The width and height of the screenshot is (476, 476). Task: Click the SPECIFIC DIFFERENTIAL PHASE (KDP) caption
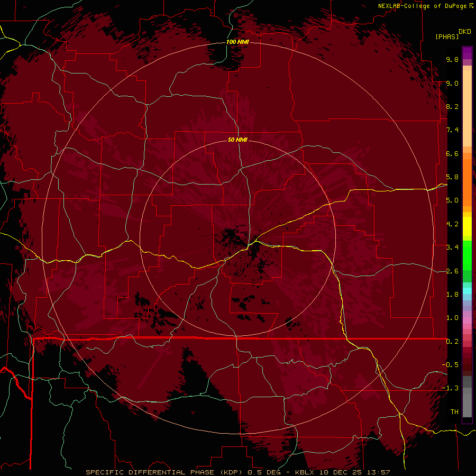(164, 472)
